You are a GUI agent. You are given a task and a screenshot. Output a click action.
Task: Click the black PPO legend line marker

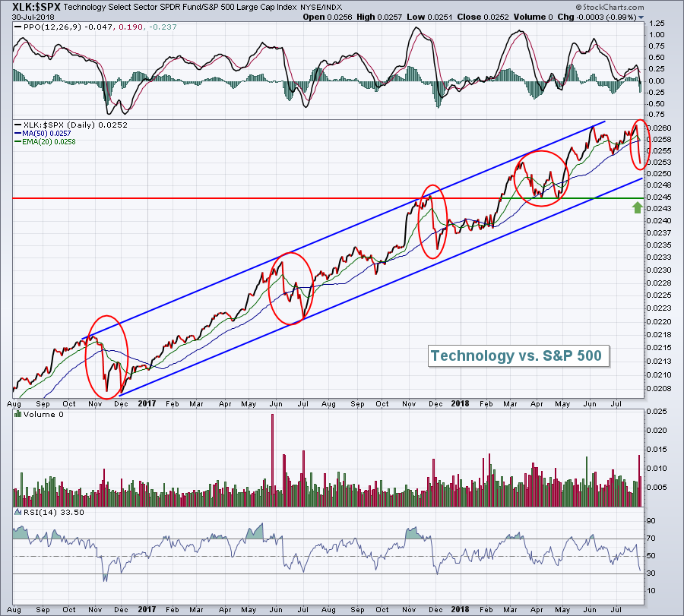[18, 27]
